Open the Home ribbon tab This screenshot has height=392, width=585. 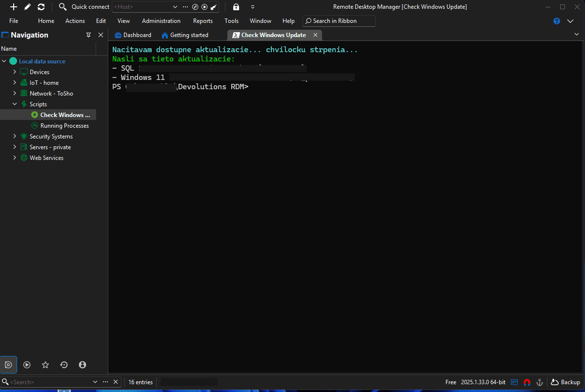46,21
